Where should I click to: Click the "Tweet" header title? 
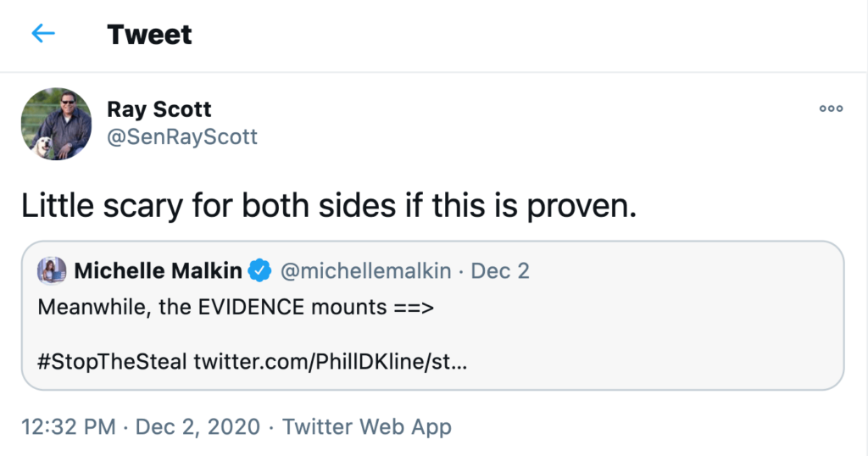[x=149, y=34]
